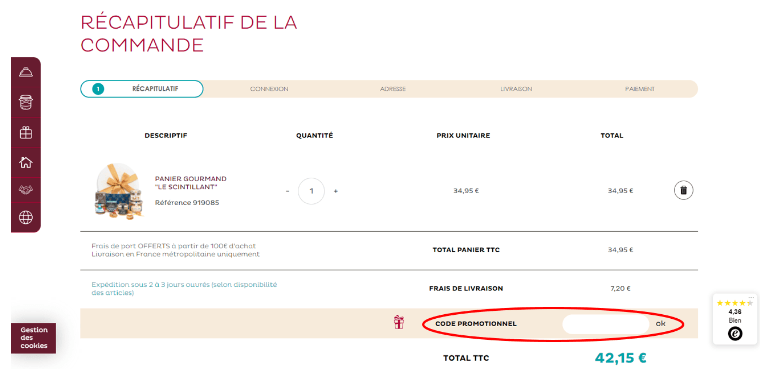The image size is (760, 370).
Task: Open the Gestion des cookies button
Action: click(x=33, y=338)
